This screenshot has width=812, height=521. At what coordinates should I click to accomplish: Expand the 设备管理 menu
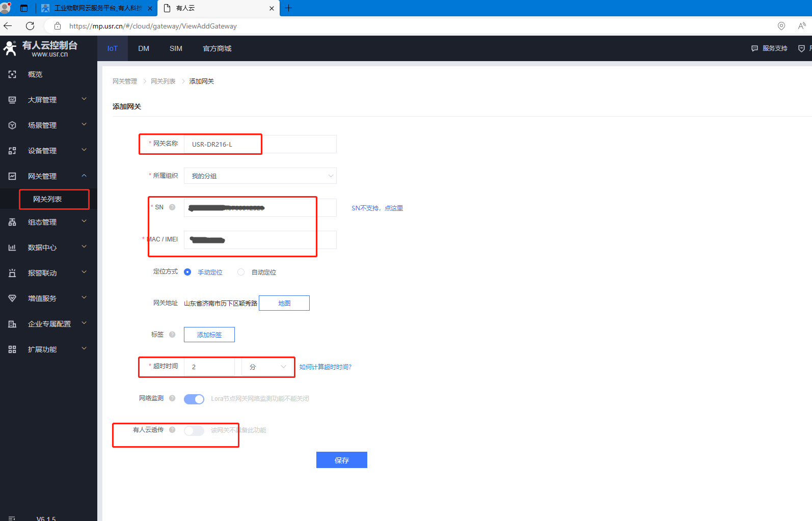(84, 150)
